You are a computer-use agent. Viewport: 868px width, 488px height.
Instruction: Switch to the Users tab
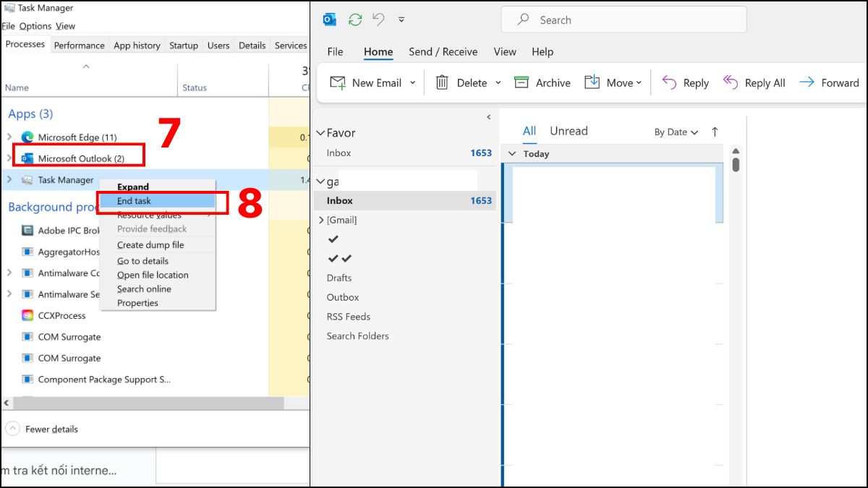point(218,45)
